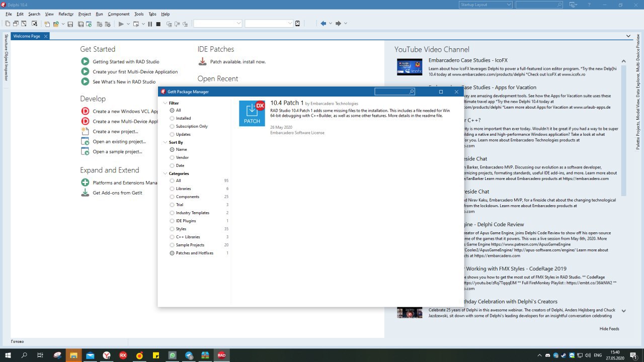Close the Welcome Page tab

tap(45, 36)
